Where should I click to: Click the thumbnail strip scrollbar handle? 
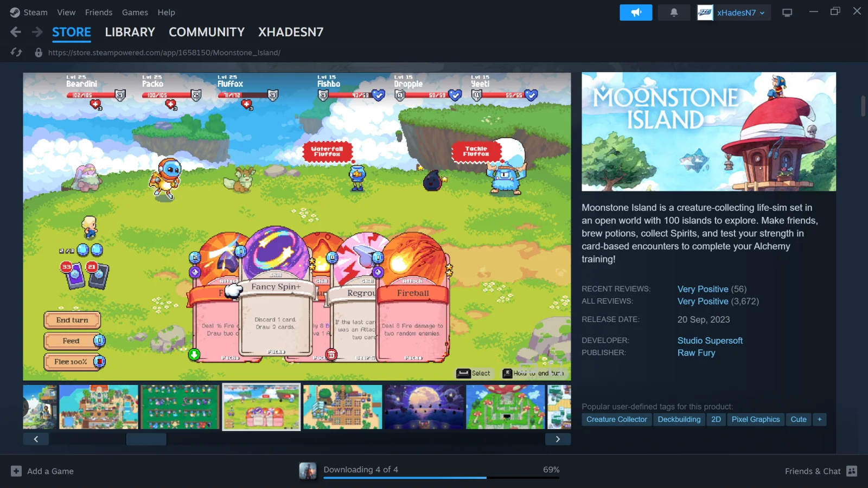[146, 439]
